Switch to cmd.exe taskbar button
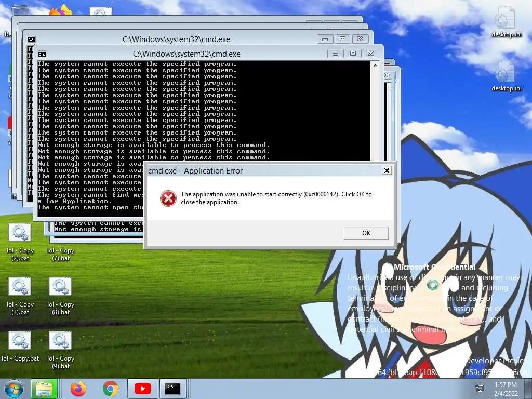The width and height of the screenshot is (532, 399). point(172,389)
